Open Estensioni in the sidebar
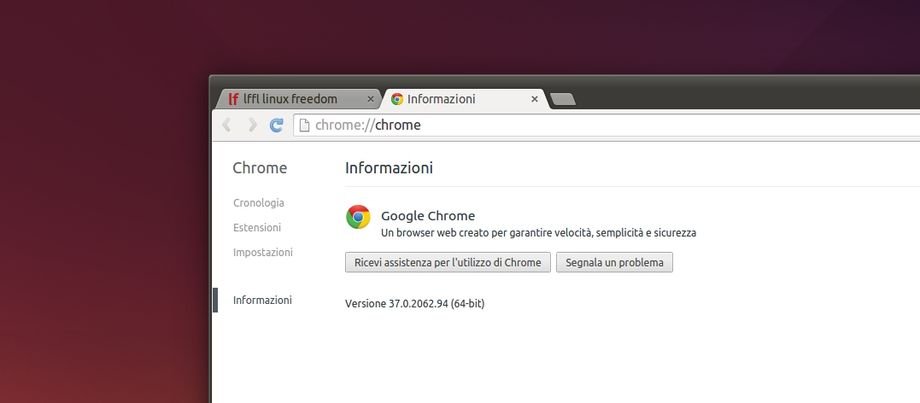 (x=257, y=228)
